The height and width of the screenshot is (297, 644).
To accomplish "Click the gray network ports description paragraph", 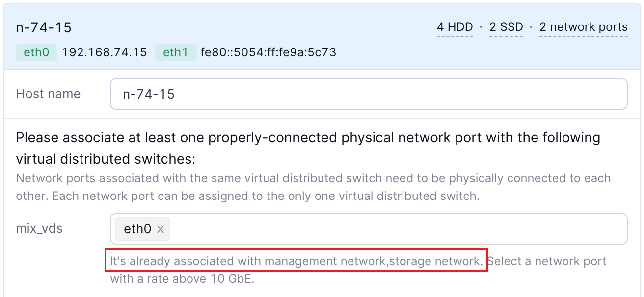I will [x=313, y=187].
